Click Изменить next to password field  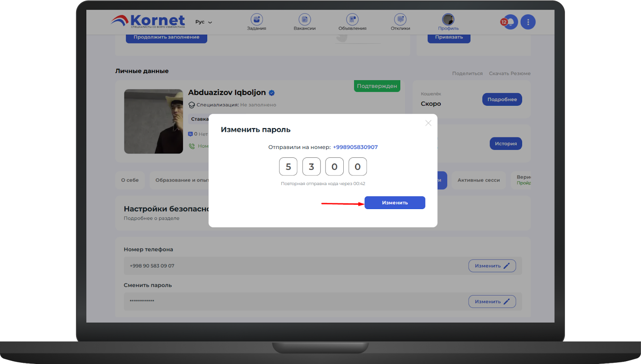[x=492, y=302]
